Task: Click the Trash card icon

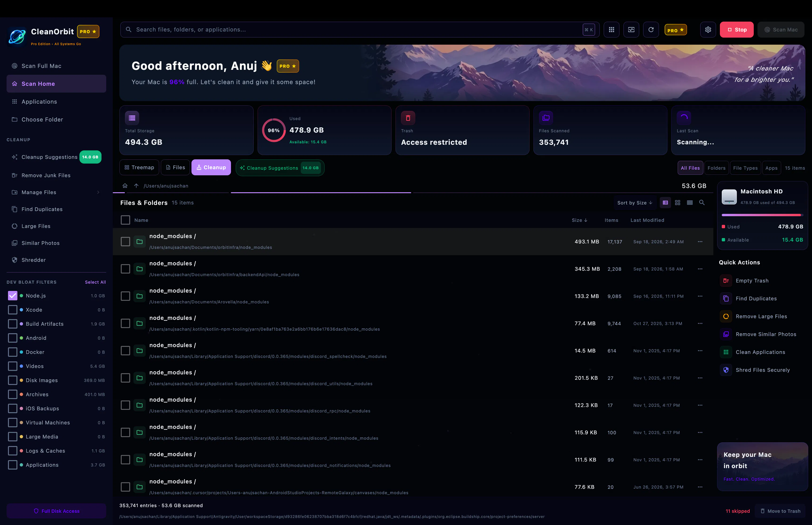Action: point(408,118)
